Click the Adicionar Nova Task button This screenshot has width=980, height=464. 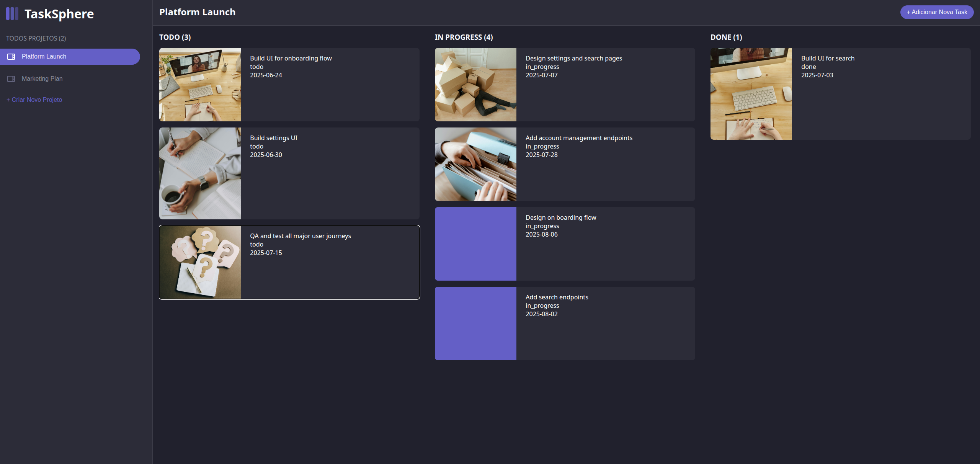coord(937,12)
